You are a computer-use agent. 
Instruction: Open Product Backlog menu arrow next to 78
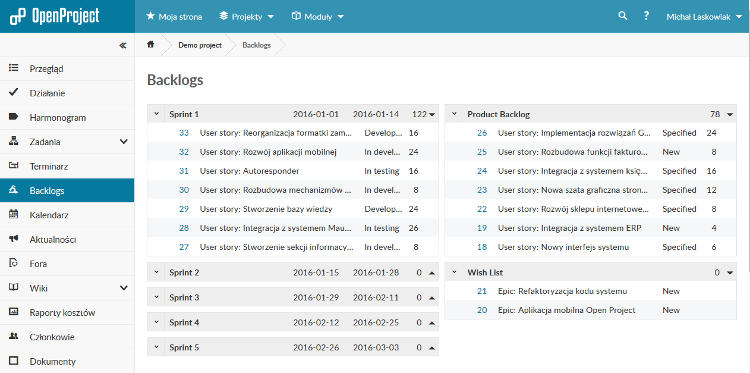click(729, 115)
